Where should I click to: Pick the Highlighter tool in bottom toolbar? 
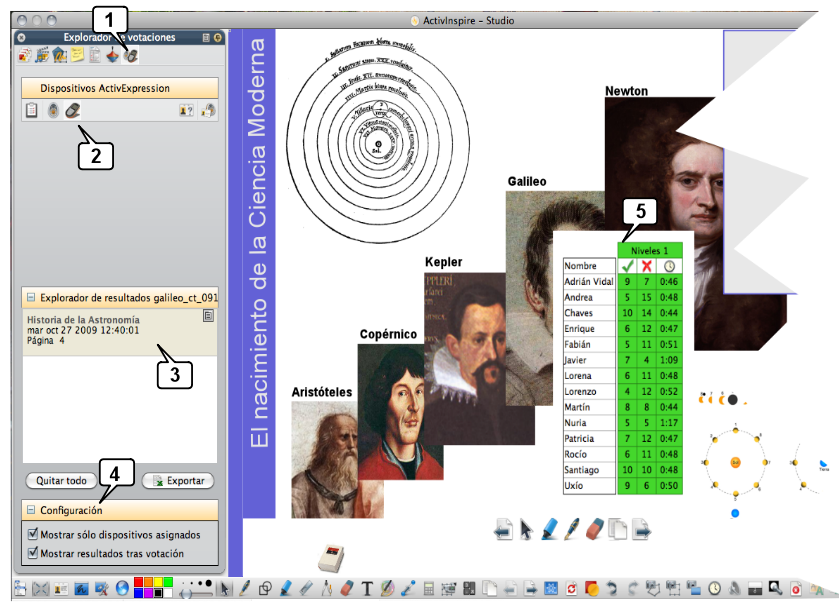286,590
